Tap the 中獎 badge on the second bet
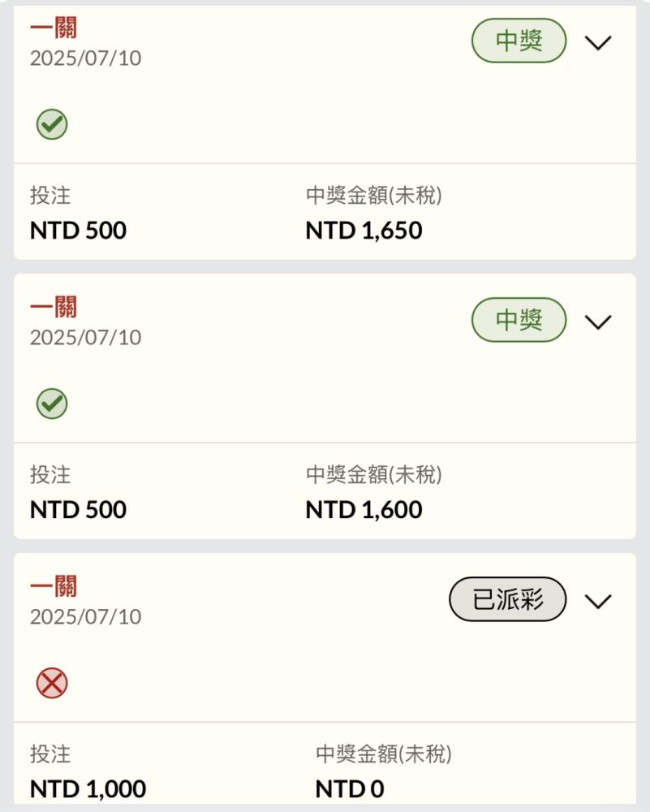 (519, 320)
